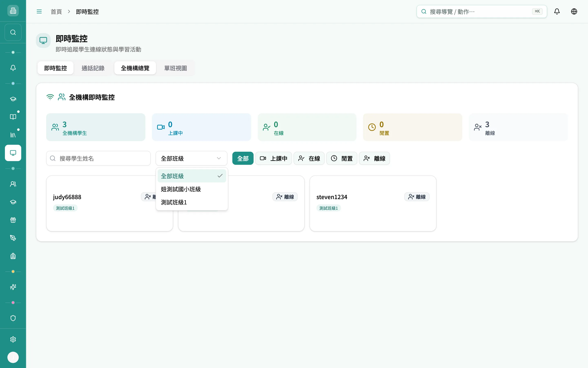Viewport: 588px width, 368px height.
Task: Click 測試班級1 tag under steven1234
Action: (329, 208)
